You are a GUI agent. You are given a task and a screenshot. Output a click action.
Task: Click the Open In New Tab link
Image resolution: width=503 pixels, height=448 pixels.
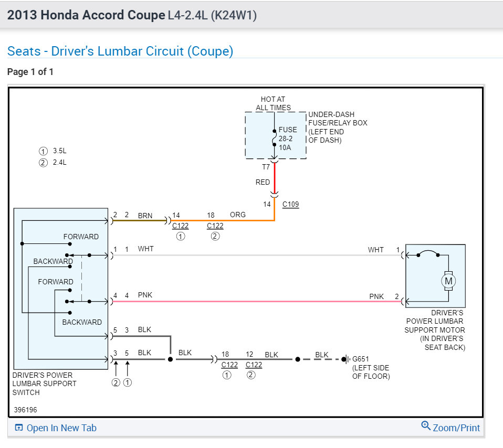61,428
